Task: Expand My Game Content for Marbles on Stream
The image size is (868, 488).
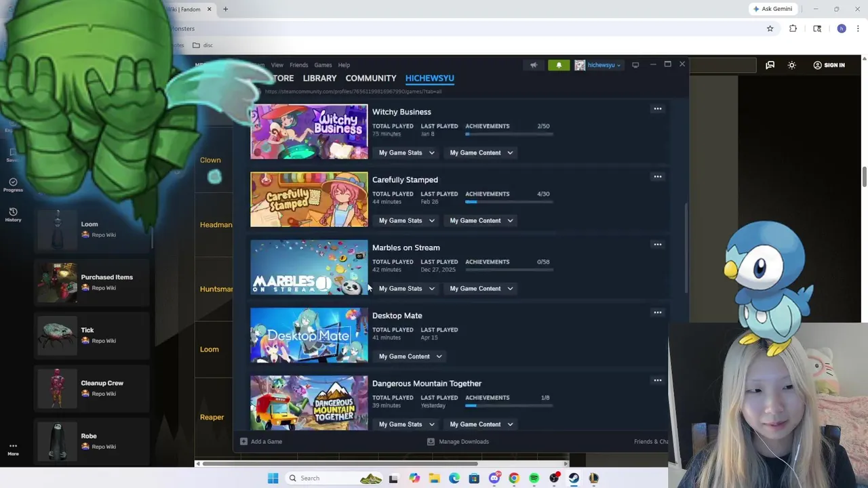Action: click(481, 288)
